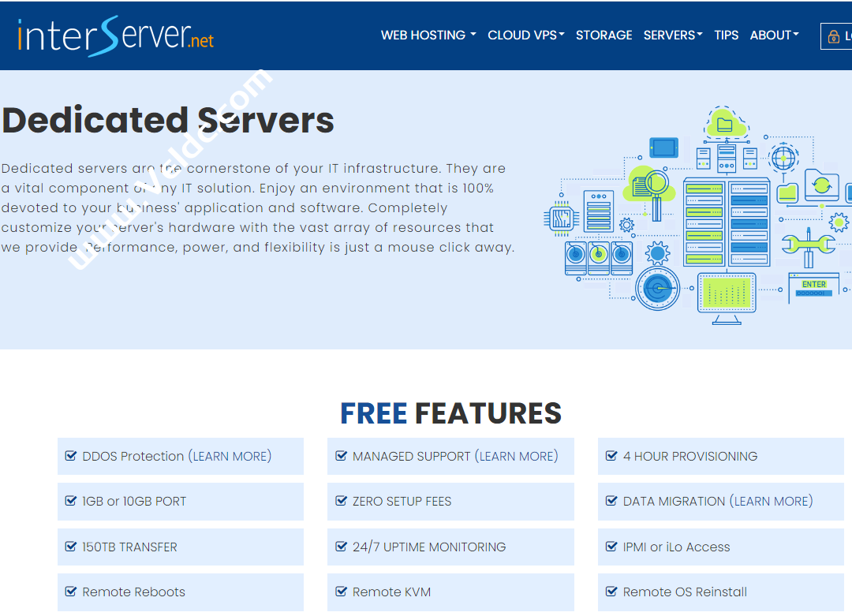
Task: Click the globe icon in illustration
Action: [783, 157]
